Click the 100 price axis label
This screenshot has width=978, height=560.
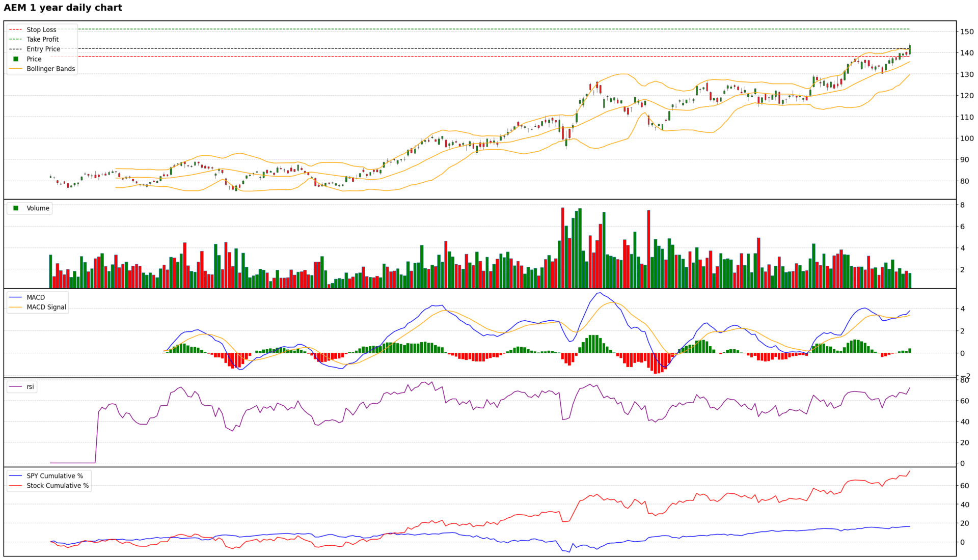click(967, 138)
